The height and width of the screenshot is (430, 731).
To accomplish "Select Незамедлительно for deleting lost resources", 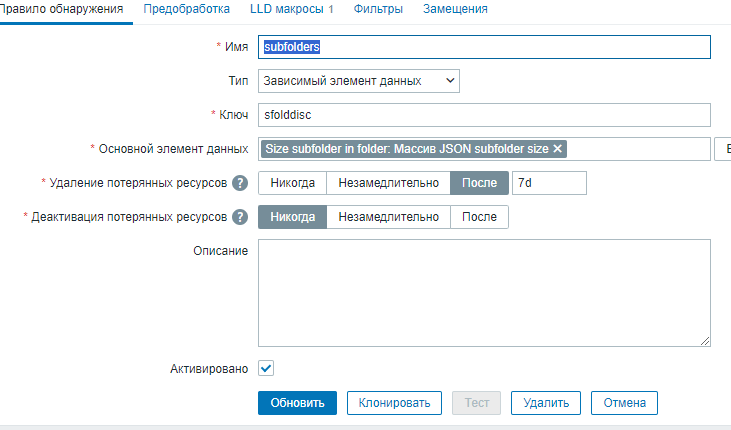I will coord(389,183).
